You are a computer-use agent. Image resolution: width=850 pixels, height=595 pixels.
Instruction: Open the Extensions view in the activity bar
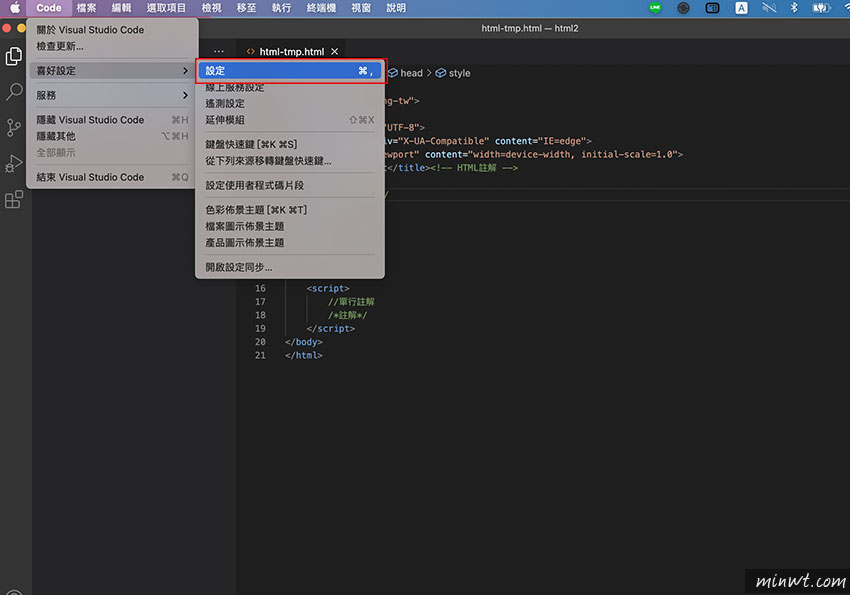coord(14,199)
